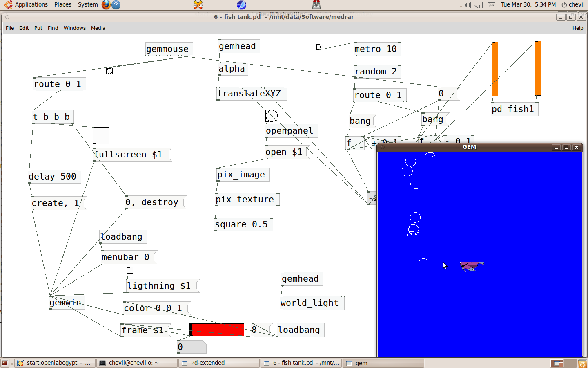Screen dimensions: 588x368
Task: Click the 'fullscreen $1' message box
Action: [132, 155]
